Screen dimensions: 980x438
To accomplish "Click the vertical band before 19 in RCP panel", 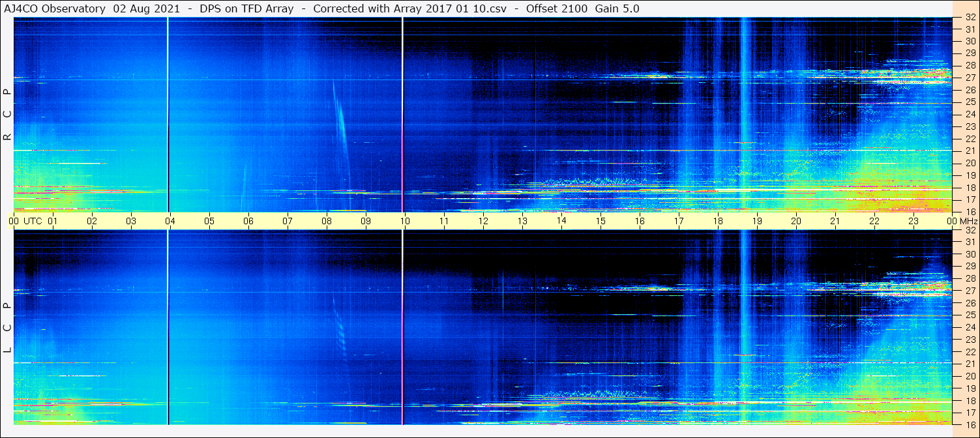I will pos(745,114).
